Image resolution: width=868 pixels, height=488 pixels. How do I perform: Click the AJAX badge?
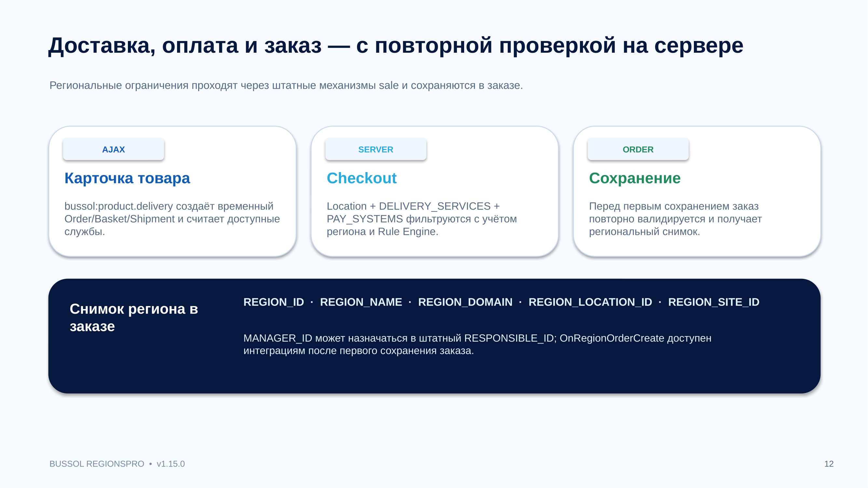pos(114,149)
